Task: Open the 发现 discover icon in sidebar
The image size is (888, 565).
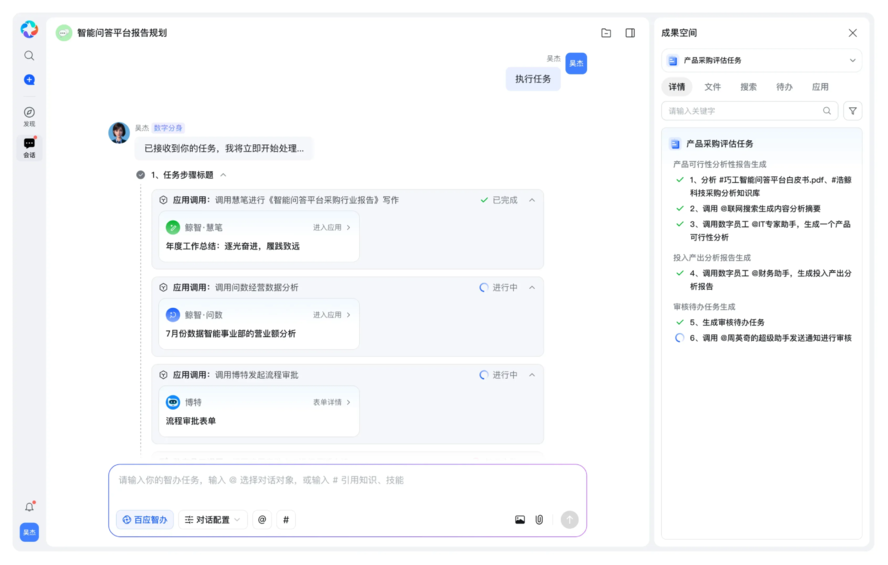Action: (x=29, y=113)
